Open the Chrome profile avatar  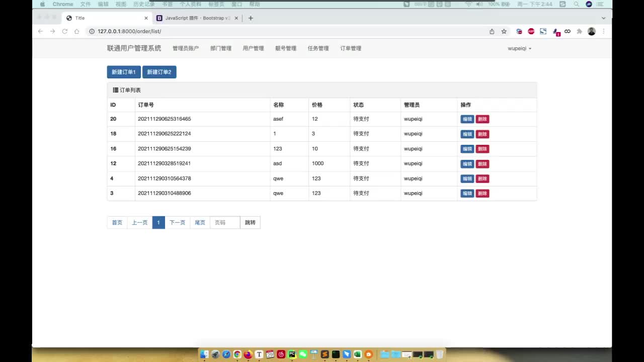pyautogui.click(x=592, y=31)
